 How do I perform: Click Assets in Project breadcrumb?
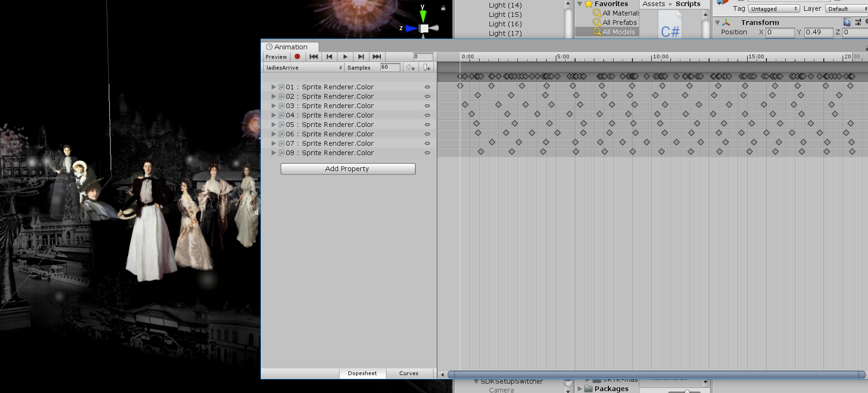click(654, 4)
